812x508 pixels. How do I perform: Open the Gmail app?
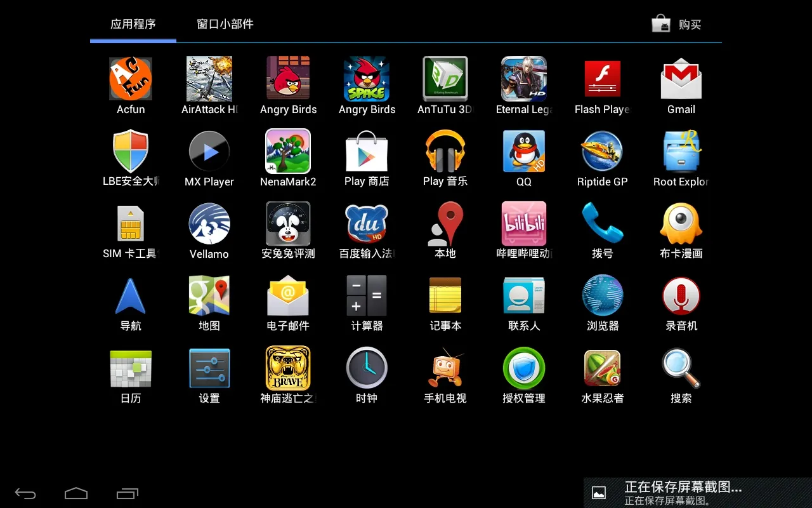(681, 79)
